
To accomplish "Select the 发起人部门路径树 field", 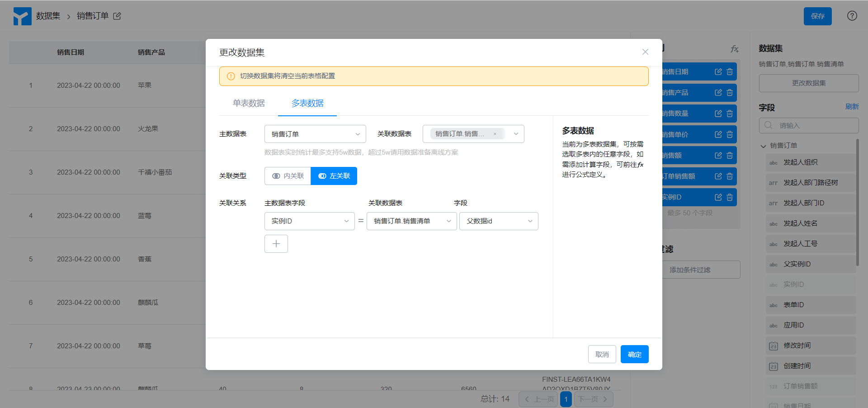I will 811,183.
